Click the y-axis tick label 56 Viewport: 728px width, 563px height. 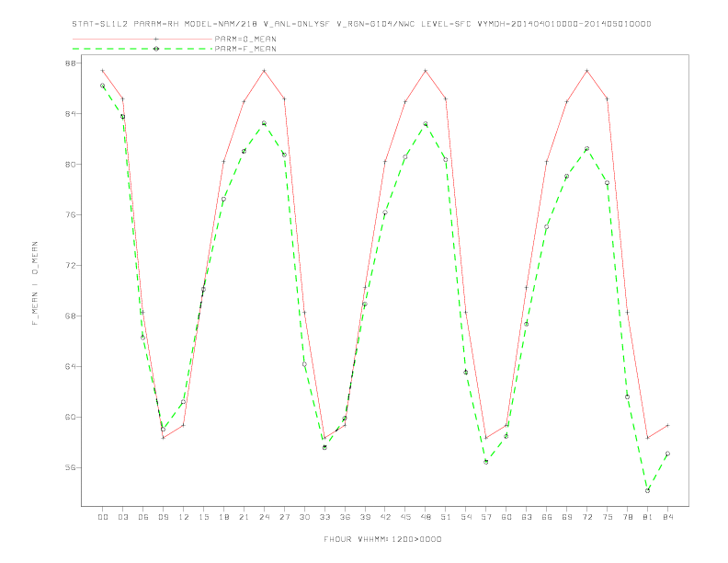pyautogui.click(x=73, y=467)
